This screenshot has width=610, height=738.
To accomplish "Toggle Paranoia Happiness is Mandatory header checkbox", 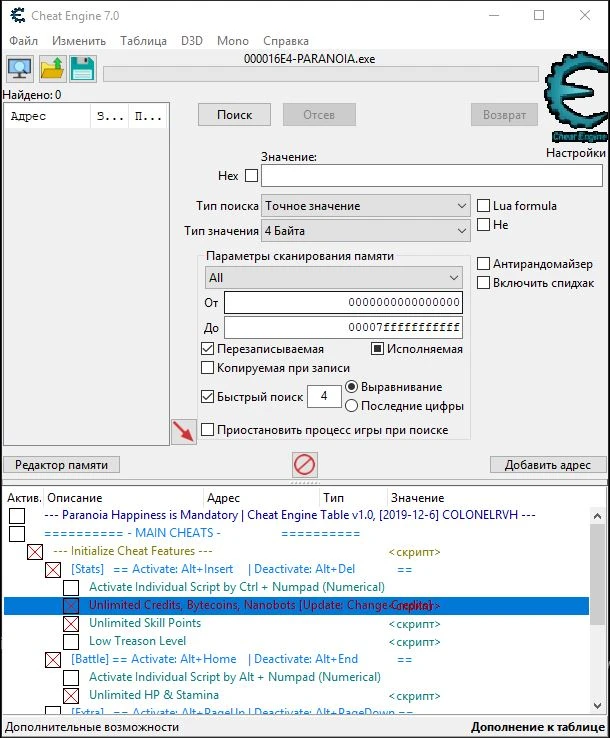I will click(x=17, y=516).
